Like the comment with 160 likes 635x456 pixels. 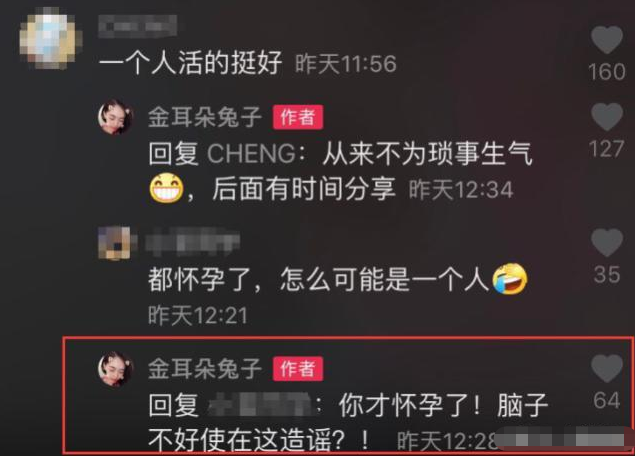606,40
